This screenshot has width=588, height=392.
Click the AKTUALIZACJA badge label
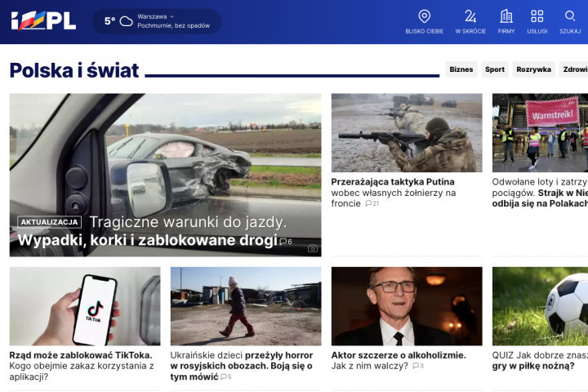point(49,222)
